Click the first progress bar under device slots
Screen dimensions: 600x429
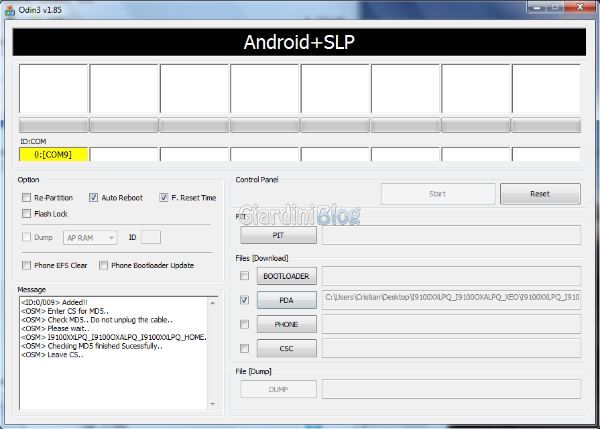coord(53,125)
